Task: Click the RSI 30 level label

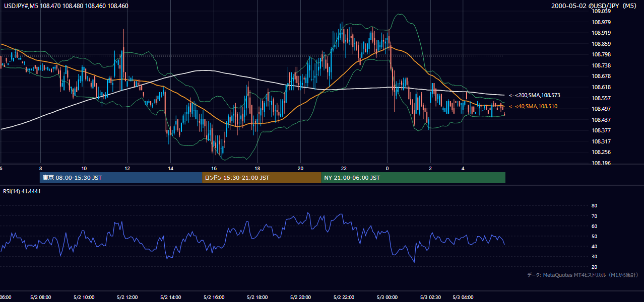Action: coord(594,257)
